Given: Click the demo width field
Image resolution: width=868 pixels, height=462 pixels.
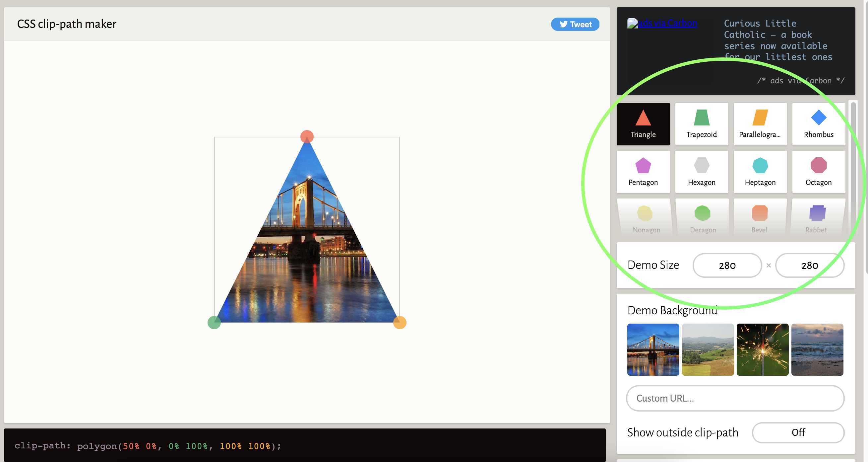Looking at the screenshot, I should 727,266.
